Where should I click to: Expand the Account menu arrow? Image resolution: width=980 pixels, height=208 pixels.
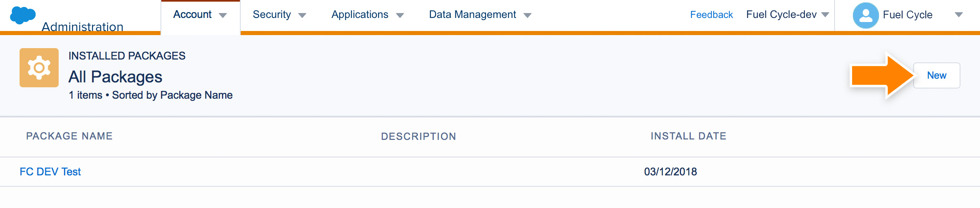tap(222, 15)
